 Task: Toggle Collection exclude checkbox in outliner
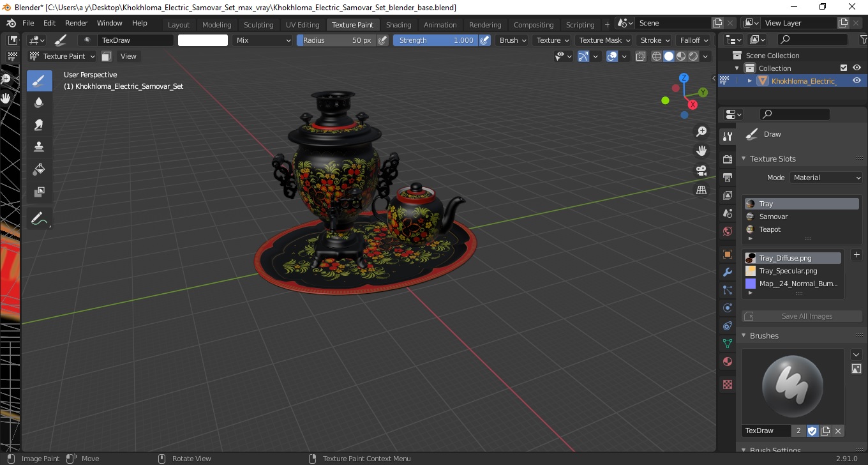pyautogui.click(x=844, y=68)
